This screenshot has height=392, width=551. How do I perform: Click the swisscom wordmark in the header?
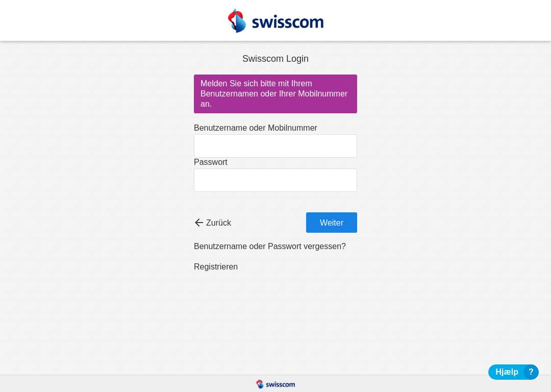tap(288, 22)
